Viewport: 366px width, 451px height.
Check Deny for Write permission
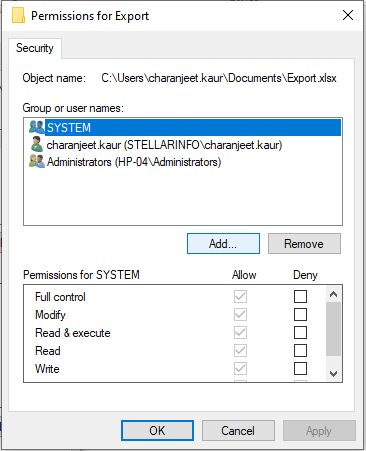coord(300,368)
